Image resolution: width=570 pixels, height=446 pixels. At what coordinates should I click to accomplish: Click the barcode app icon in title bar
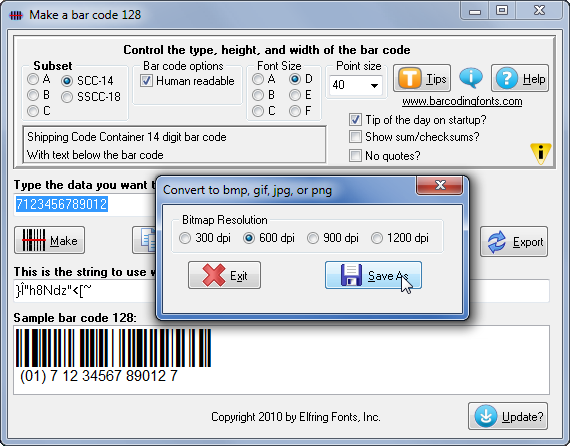pos(16,15)
